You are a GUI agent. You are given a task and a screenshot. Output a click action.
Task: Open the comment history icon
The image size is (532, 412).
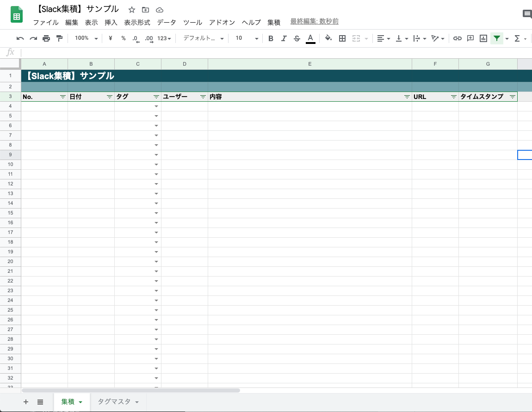point(527,14)
